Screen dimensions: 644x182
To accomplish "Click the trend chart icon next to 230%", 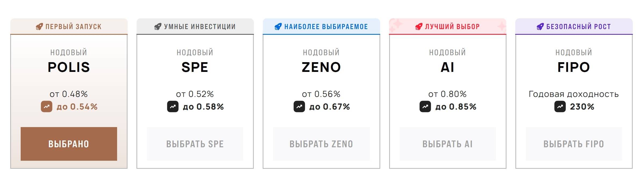I will tap(560, 107).
